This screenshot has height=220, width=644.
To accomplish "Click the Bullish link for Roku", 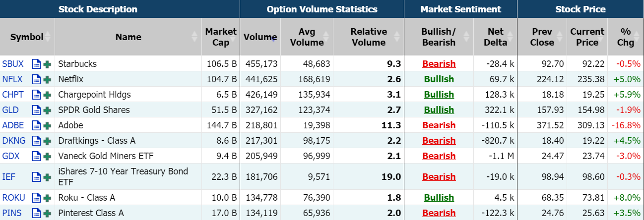I will (439, 198).
